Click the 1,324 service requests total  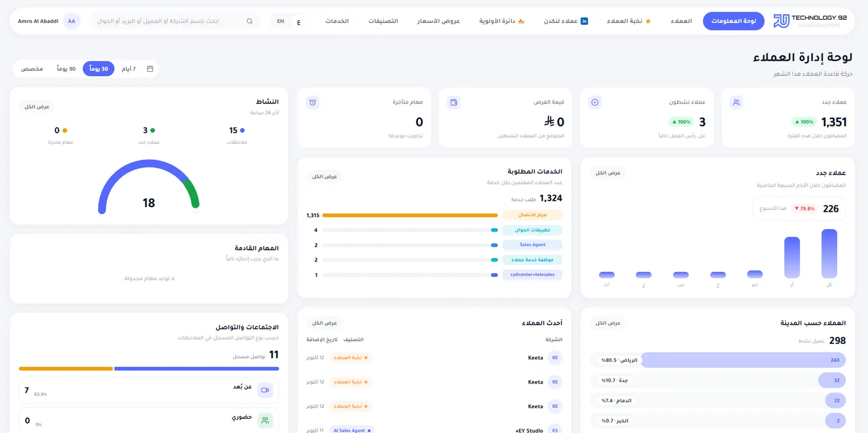[x=551, y=198]
